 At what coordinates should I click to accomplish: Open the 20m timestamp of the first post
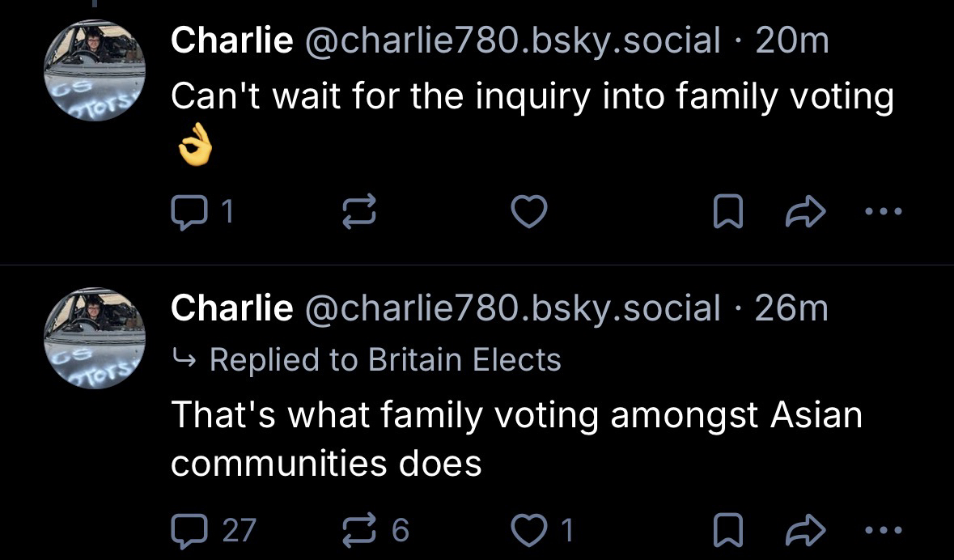pyautogui.click(x=791, y=40)
